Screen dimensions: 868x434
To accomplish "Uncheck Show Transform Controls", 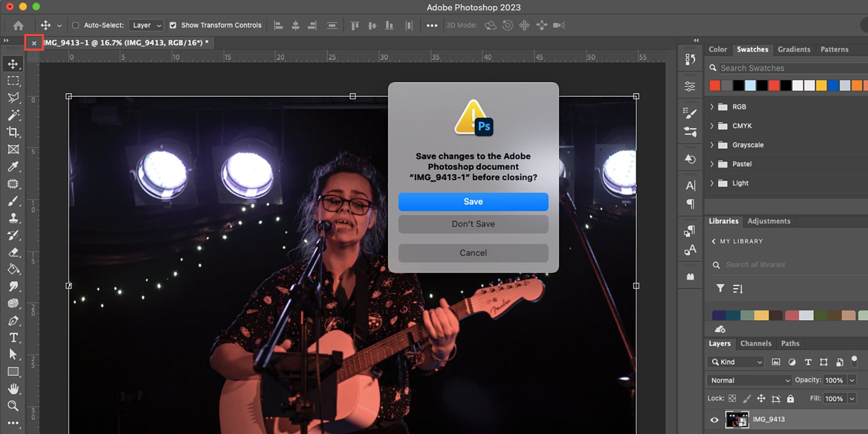I will [x=173, y=25].
